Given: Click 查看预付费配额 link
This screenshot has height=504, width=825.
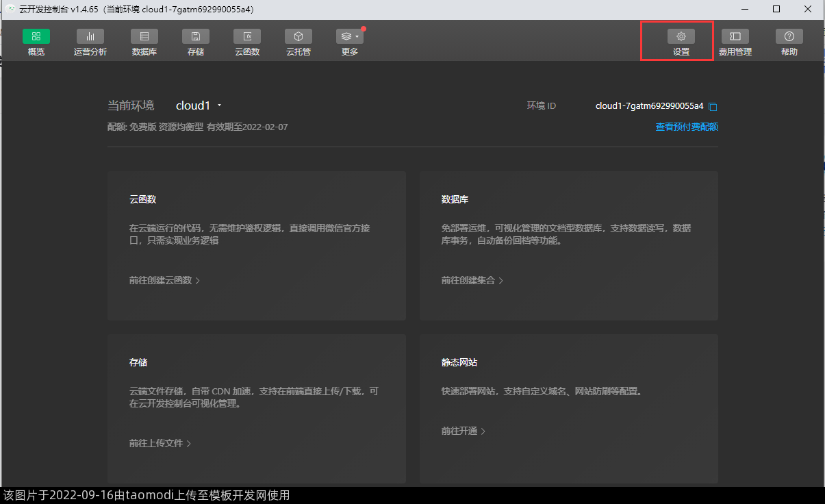Looking at the screenshot, I should 687,127.
